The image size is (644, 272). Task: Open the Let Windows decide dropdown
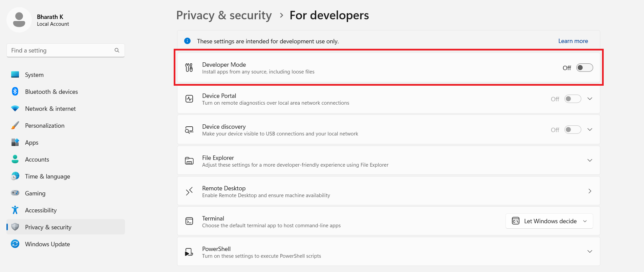point(549,221)
